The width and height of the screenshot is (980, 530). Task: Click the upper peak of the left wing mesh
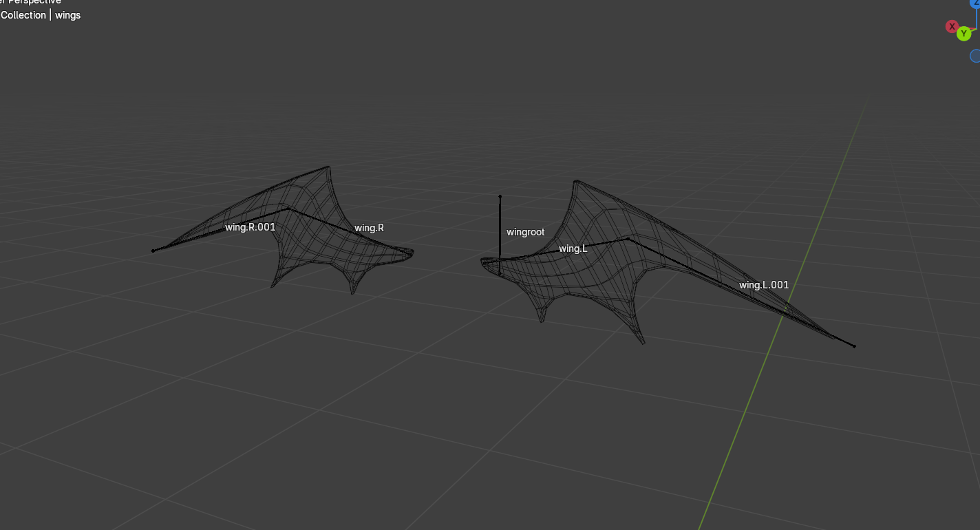coord(575,182)
